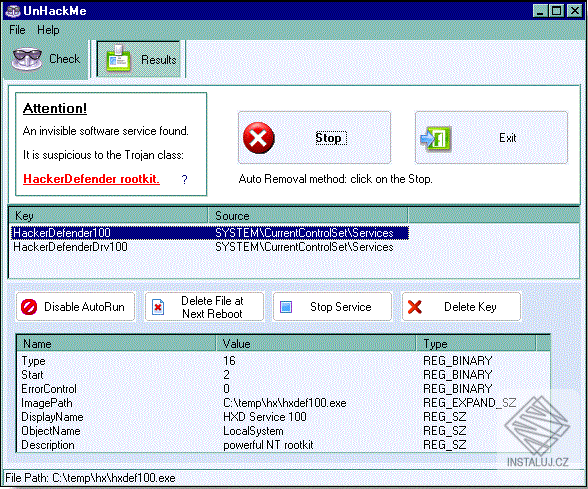Click the Source column header
Viewport: 588px width, 489px height.
(x=308, y=216)
